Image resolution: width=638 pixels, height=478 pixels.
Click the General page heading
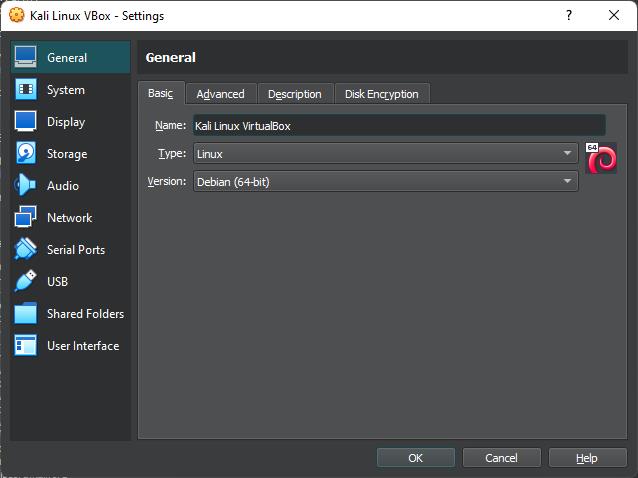[170, 57]
